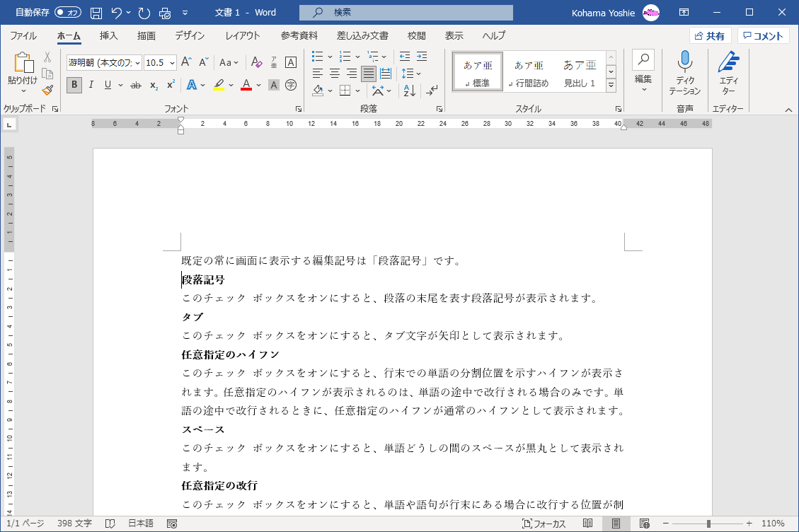The height and width of the screenshot is (532, 799).
Task: Switch to the 参考資料 tab
Action: pyautogui.click(x=299, y=35)
